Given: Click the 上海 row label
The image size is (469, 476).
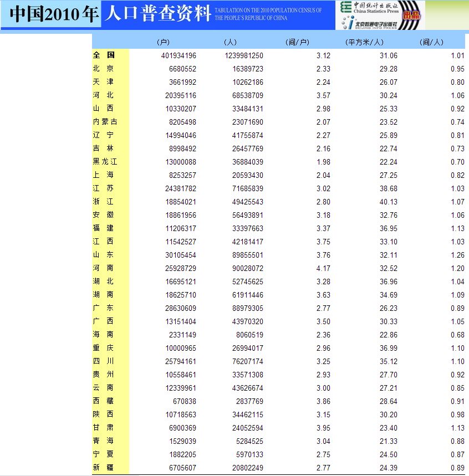Looking at the screenshot, I should pos(103,175).
